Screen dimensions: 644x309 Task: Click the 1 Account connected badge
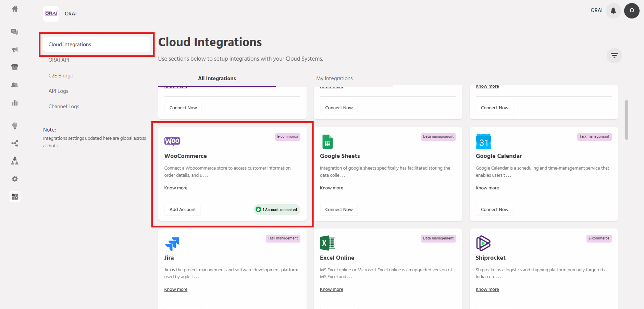tap(277, 210)
